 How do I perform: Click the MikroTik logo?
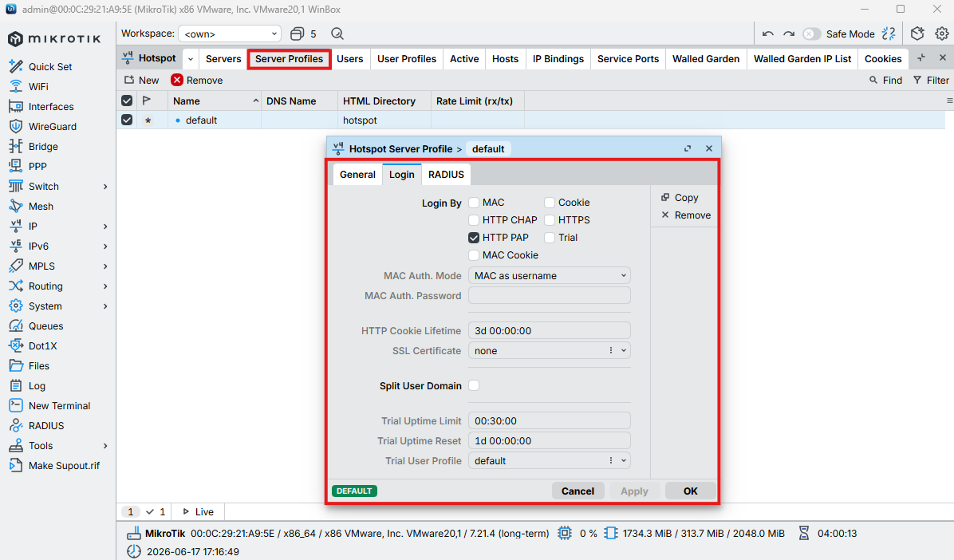[54, 39]
